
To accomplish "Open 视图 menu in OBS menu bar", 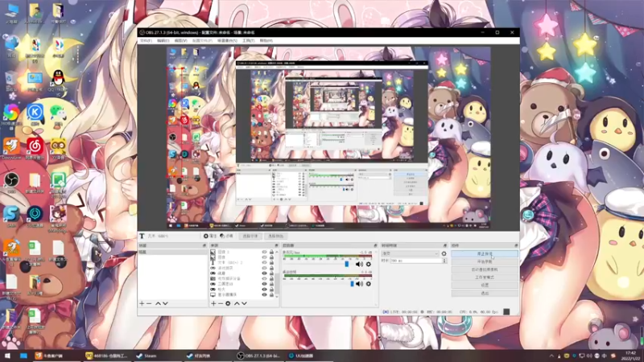I will tap(180, 41).
